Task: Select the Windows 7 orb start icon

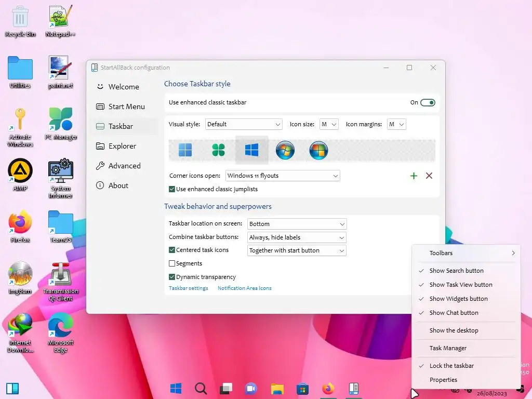Action: click(x=285, y=150)
